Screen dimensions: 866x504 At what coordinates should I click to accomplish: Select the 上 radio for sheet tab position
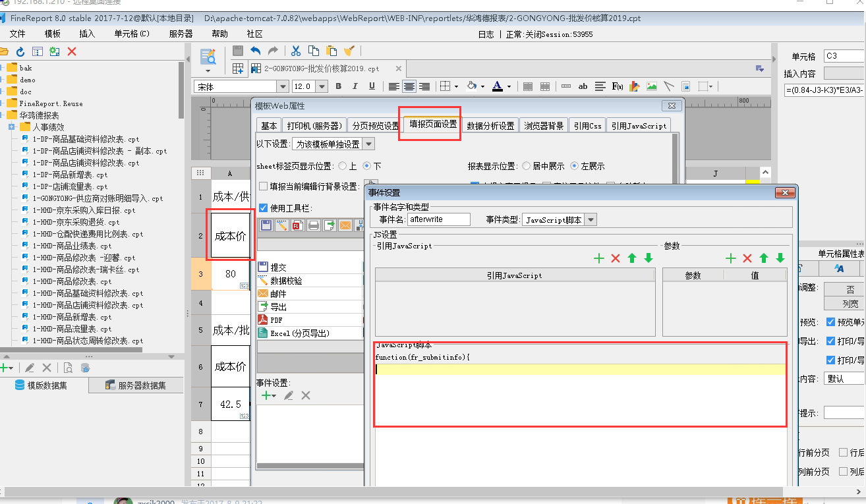(x=342, y=166)
